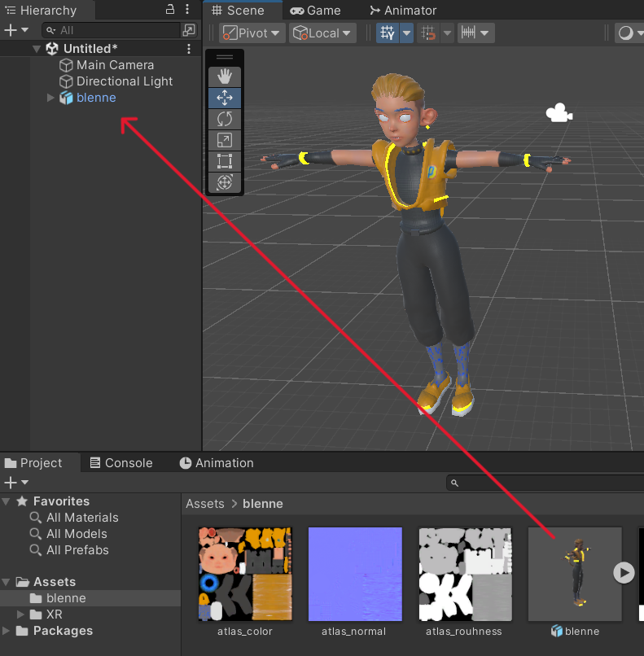Select the atlas_normal texture thumbnail
The height and width of the screenshot is (656, 644).
pos(355,574)
